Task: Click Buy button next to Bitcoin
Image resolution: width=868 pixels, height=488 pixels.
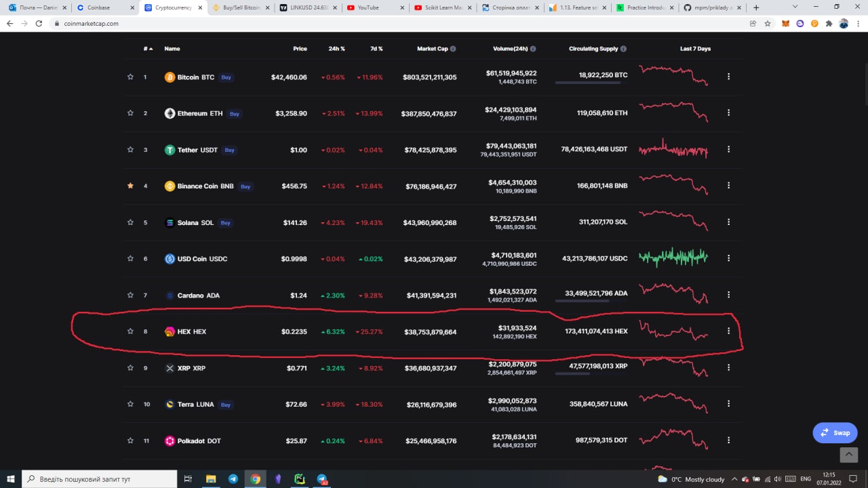Action: click(x=226, y=77)
